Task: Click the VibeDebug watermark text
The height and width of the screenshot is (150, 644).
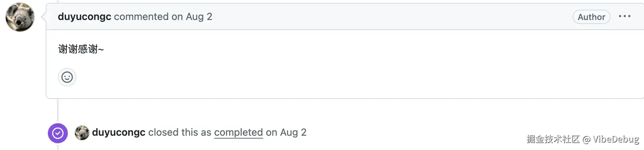Action: point(616,139)
